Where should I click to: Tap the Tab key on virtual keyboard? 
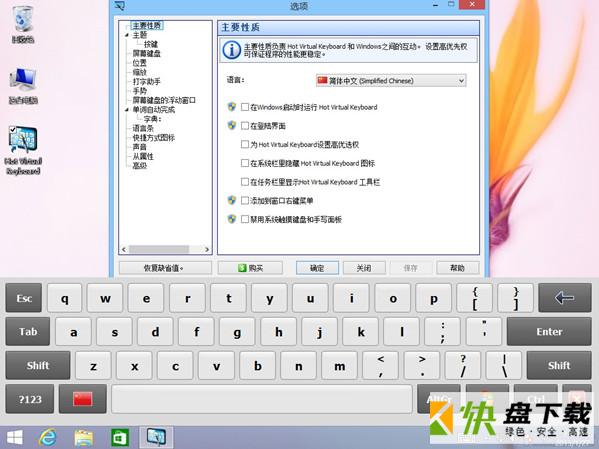click(x=28, y=332)
